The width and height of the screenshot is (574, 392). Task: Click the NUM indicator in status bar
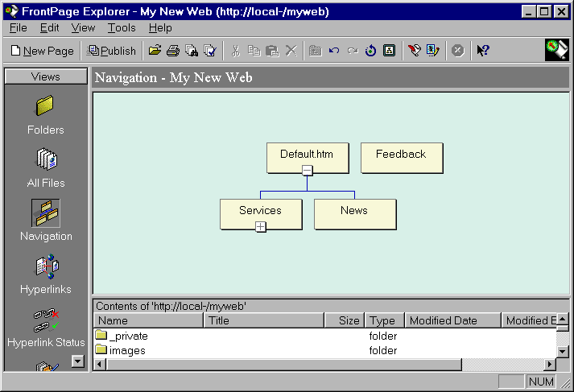coord(541,382)
